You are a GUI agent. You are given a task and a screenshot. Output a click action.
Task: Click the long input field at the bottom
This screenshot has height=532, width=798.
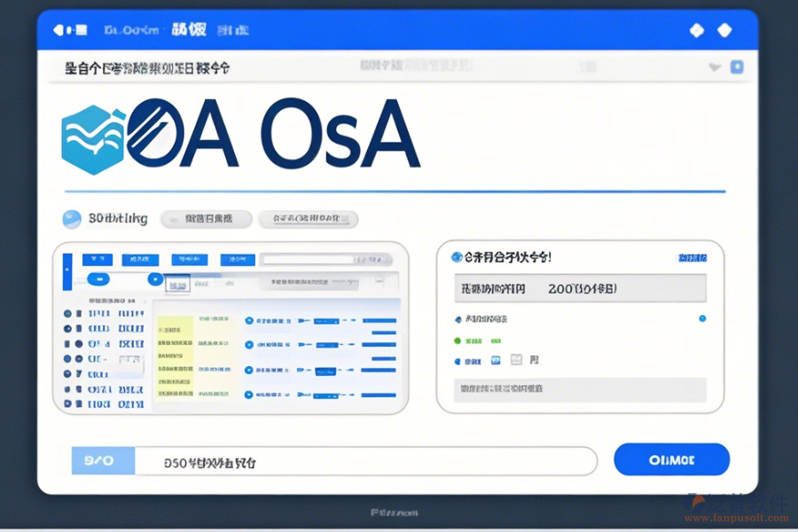[365, 461]
